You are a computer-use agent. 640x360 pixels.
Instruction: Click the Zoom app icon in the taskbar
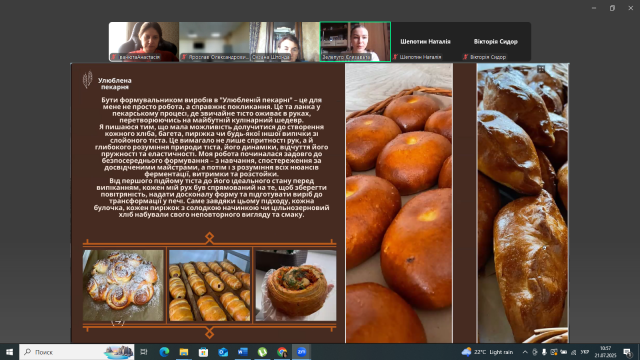pos(301,352)
